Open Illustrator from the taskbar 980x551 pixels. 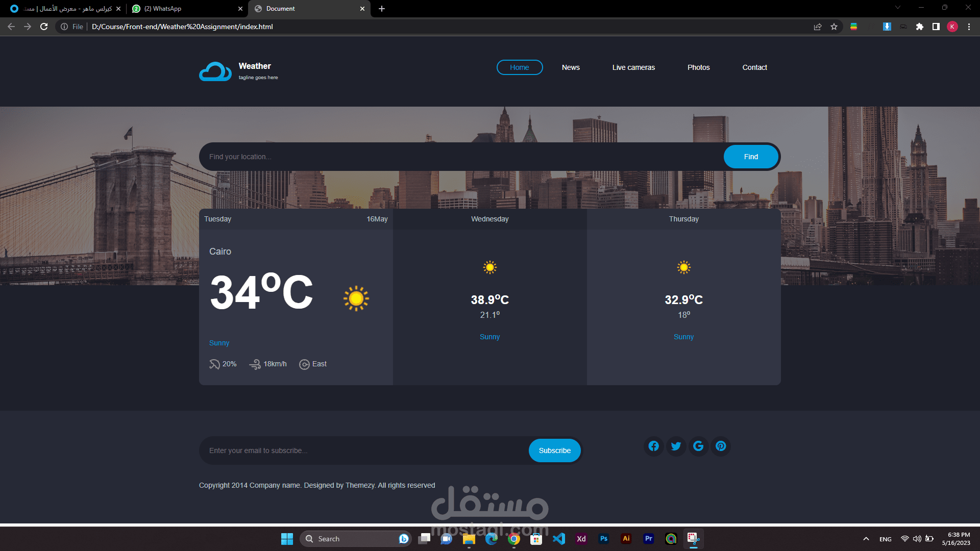tap(626, 539)
